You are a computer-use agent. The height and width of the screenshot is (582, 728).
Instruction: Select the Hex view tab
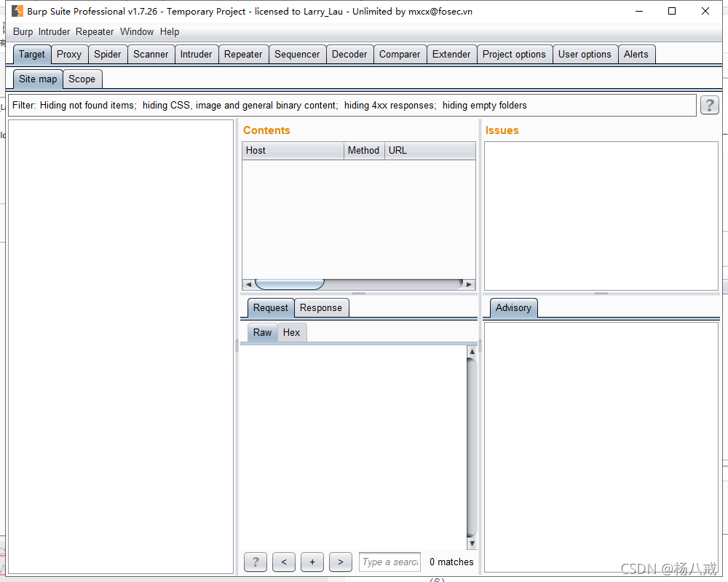coord(292,333)
